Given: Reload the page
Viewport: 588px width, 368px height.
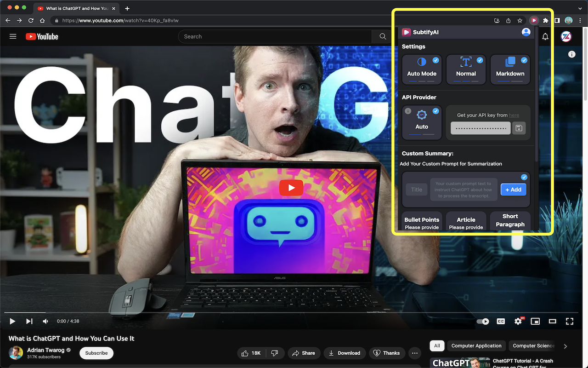Looking at the screenshot, I should click(31, 20).
